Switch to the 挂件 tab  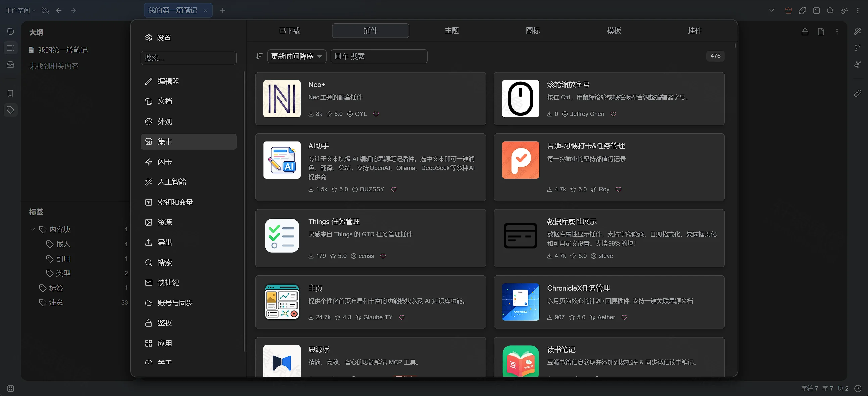695,30
